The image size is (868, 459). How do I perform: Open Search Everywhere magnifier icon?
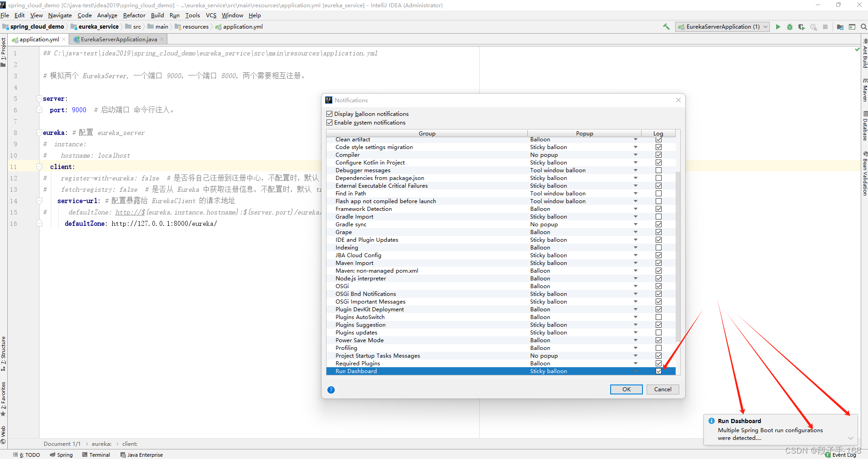click(x=863, y=27)
